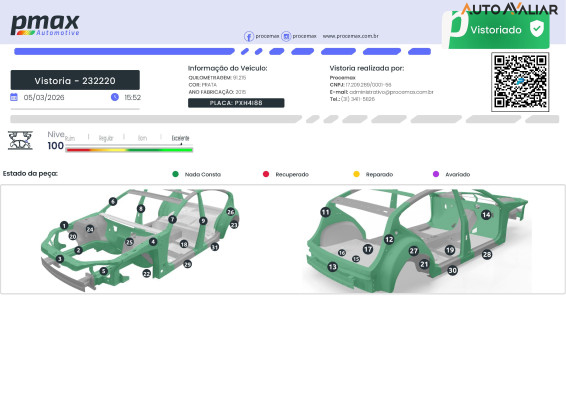Click the yellow Reparado legend dot

point(356,174)
